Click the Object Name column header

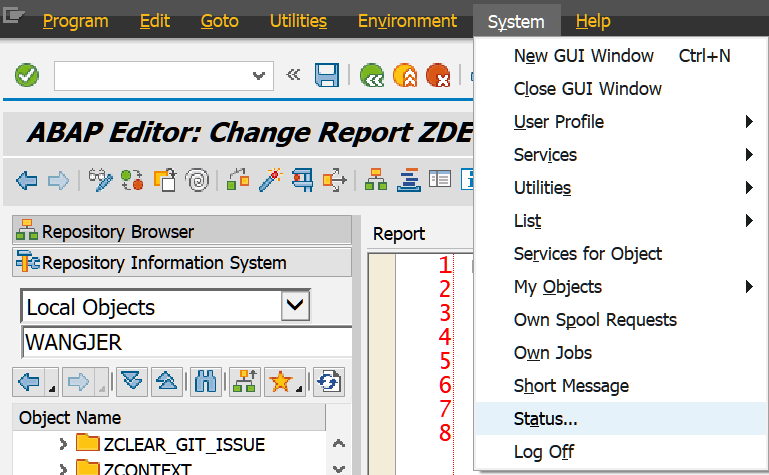click(169, 418)
